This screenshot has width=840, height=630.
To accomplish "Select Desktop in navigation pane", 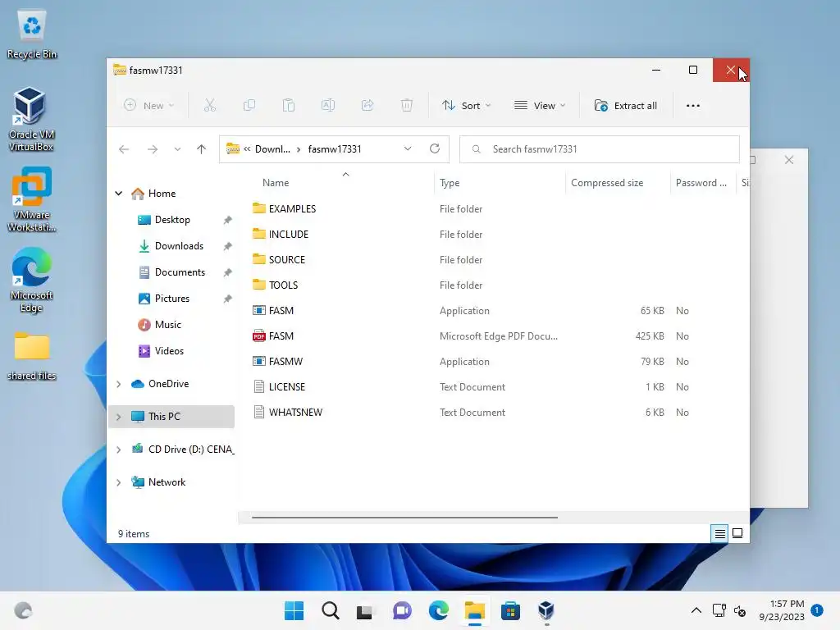I will (172, 220).
